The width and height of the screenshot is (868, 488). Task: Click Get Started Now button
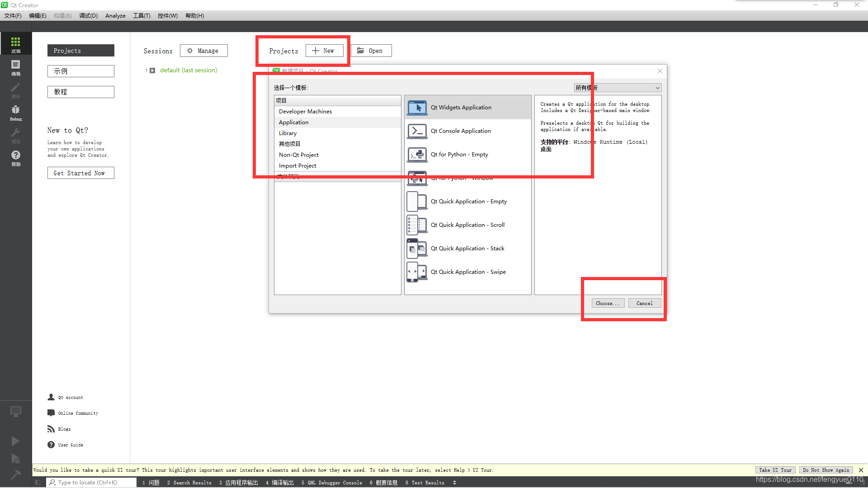[80, 173]
